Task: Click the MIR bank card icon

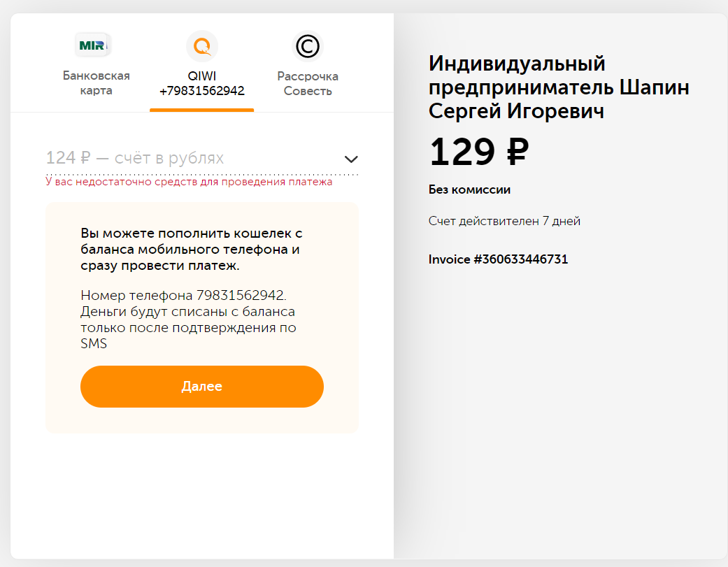Action: pyautogui.click(x=93, y=45)
